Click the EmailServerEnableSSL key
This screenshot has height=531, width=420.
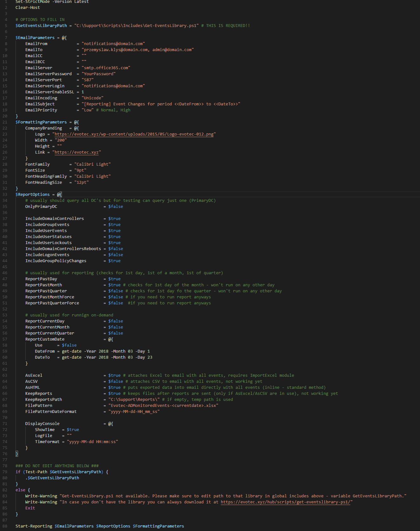click(50, 92)
